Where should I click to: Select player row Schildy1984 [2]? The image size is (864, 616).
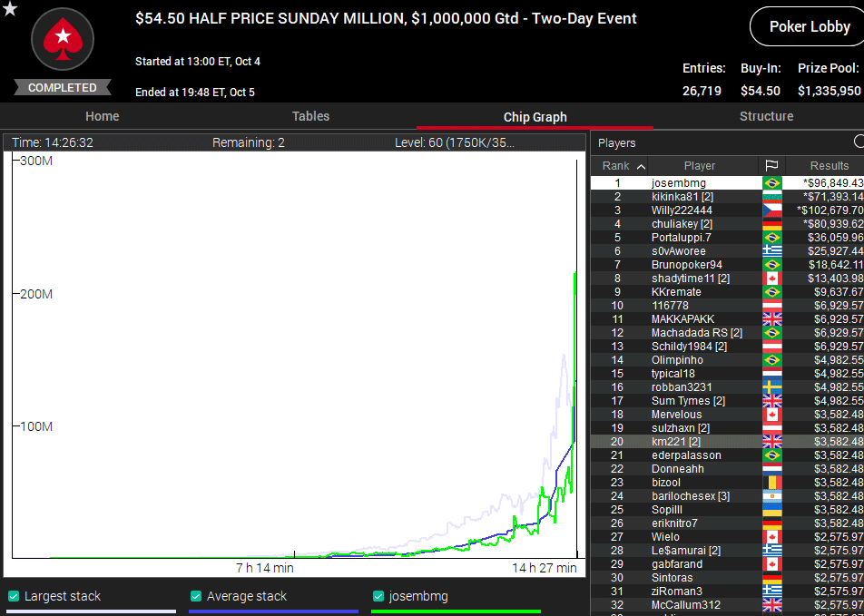click(x=727, y=346)
